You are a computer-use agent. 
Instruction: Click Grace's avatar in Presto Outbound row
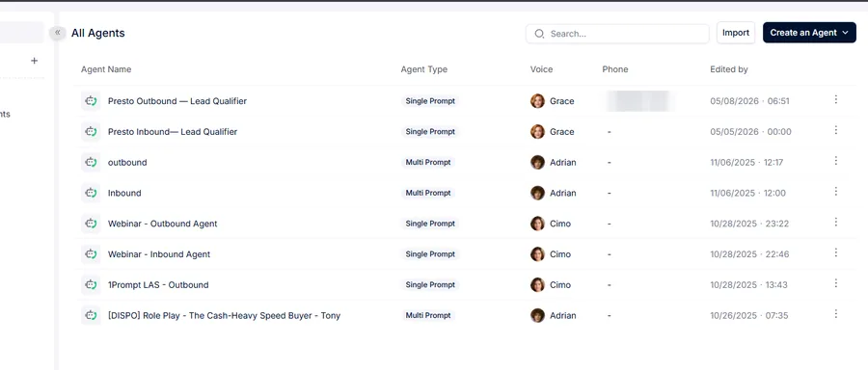[537, 101]
